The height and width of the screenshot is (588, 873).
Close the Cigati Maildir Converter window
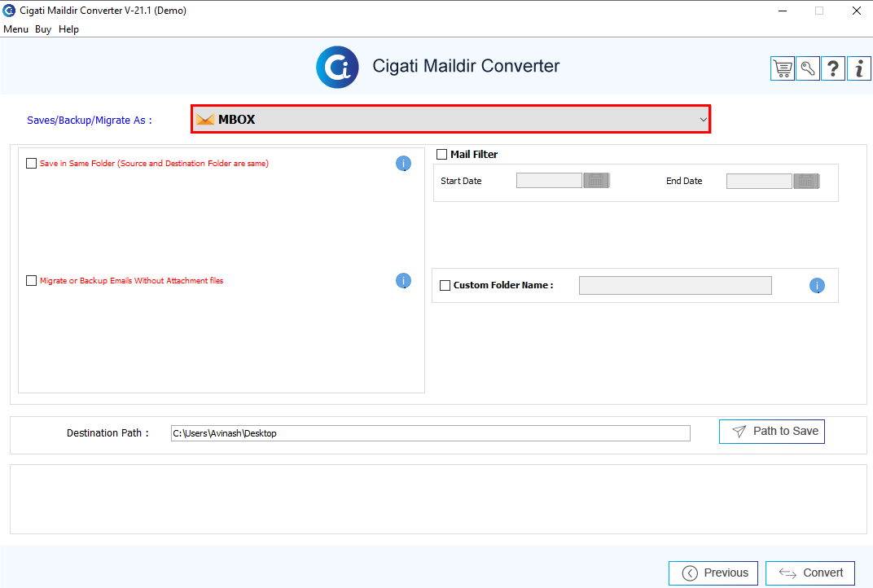click(856, 11)
